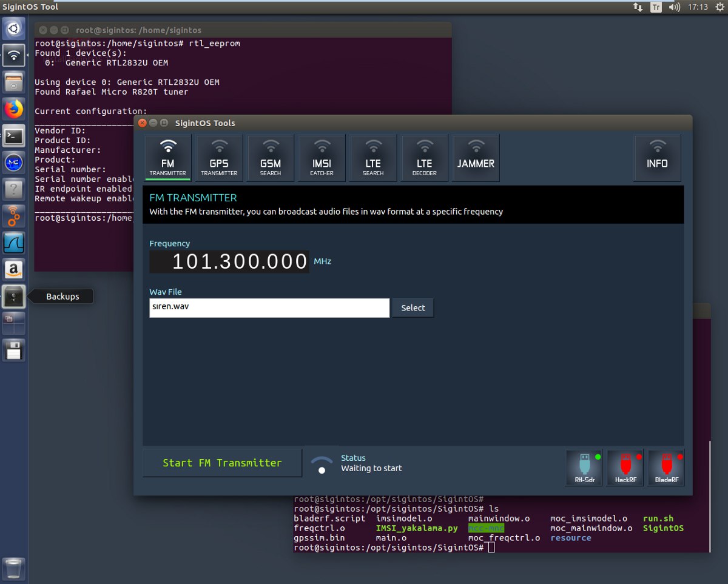The height and width of the screenshot is (584, 728).
Task: Click the rtl_eeprom command in upper terminal
Action: tap(215, 44)
